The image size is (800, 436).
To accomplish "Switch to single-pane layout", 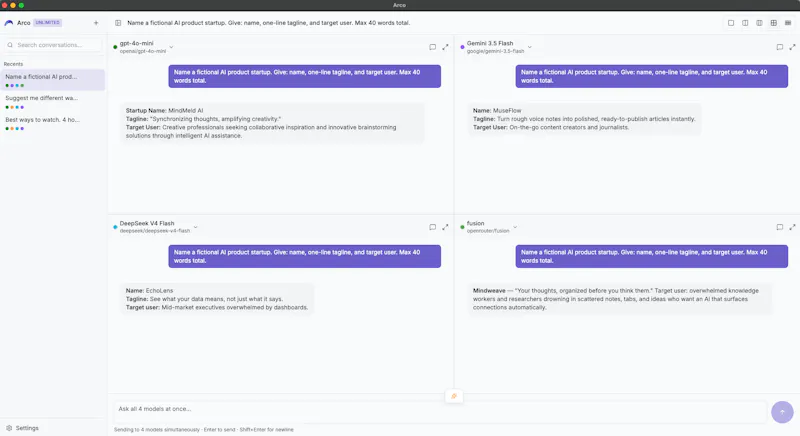I will pyautogui.click(x=731, y=23).
